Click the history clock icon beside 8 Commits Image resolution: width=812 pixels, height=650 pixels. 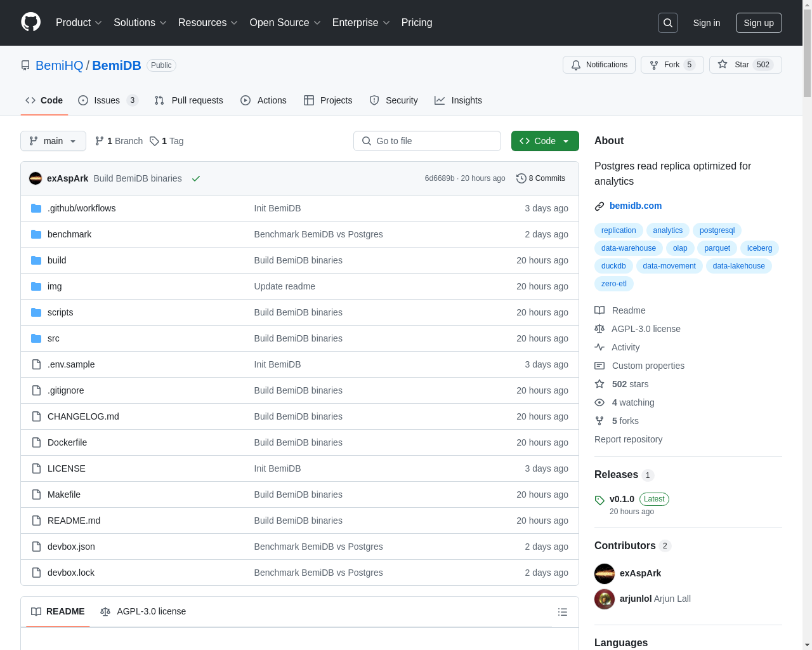[521, 178]
